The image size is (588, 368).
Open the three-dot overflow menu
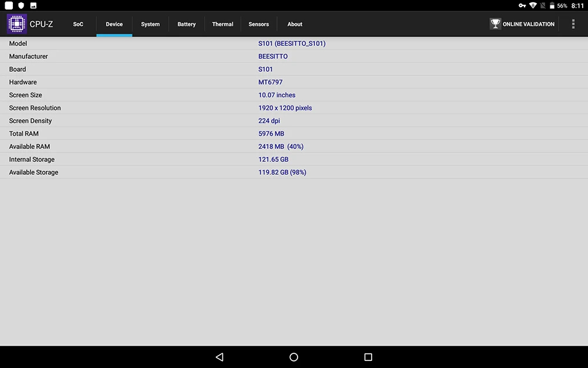[x=573, y=24]
